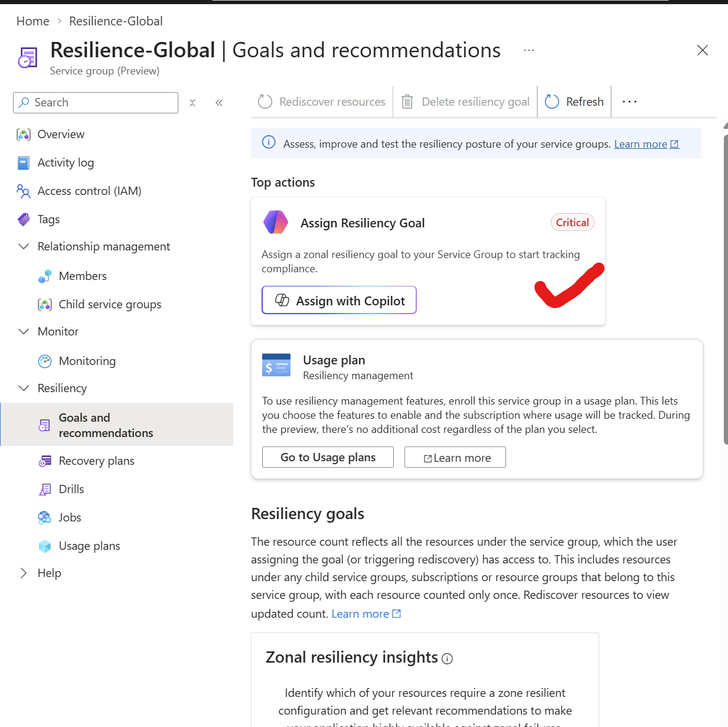Collapse the Monitor section chevron
Image resolution: width=728 pixels, height=727 pixels.
[x=24, y=331]
